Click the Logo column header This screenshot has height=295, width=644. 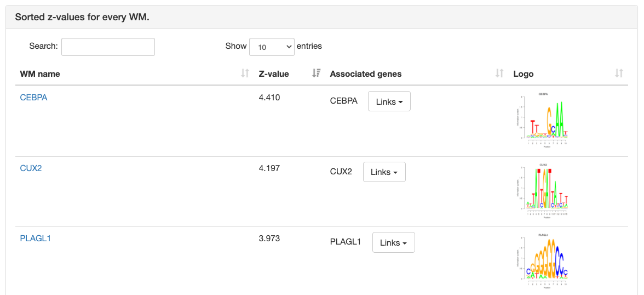[523, 73]
